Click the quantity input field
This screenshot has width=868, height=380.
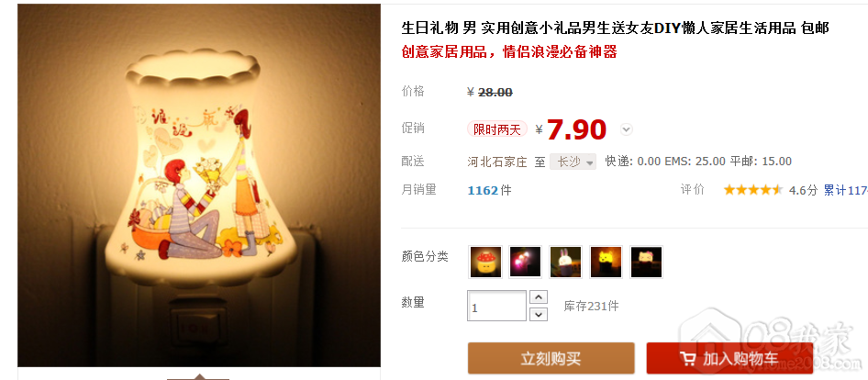[497, 306]
